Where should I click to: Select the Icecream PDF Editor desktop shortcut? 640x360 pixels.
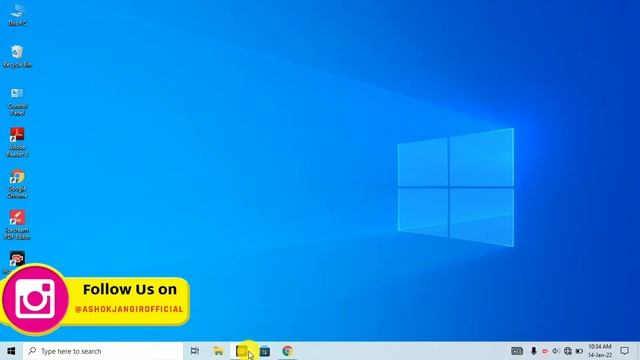coord(17,225)
